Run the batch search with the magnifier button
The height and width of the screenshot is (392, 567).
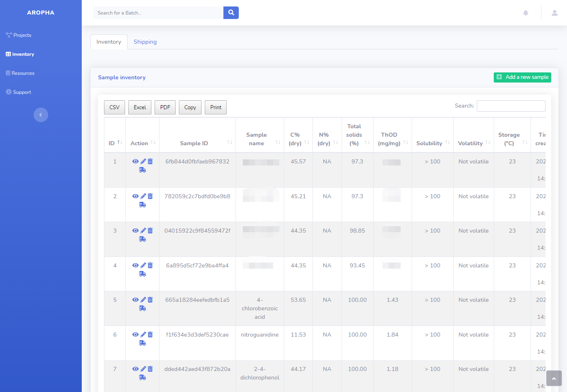click(231, 13)
